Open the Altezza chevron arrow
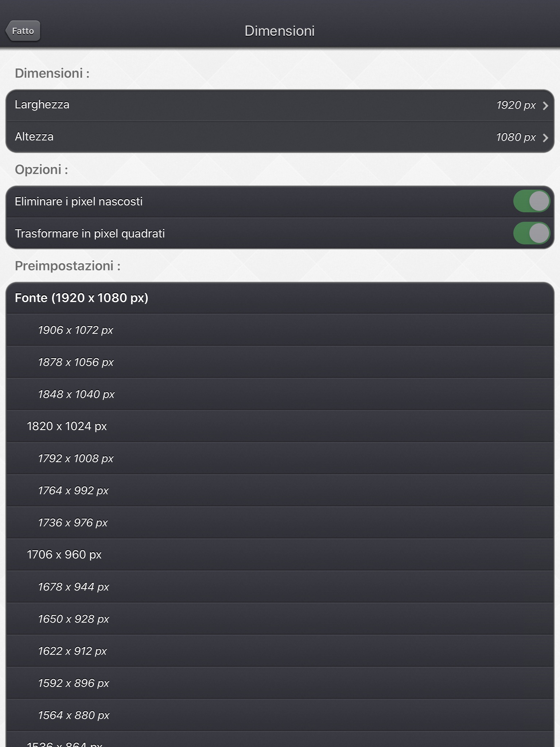 (x=545, y=138)
